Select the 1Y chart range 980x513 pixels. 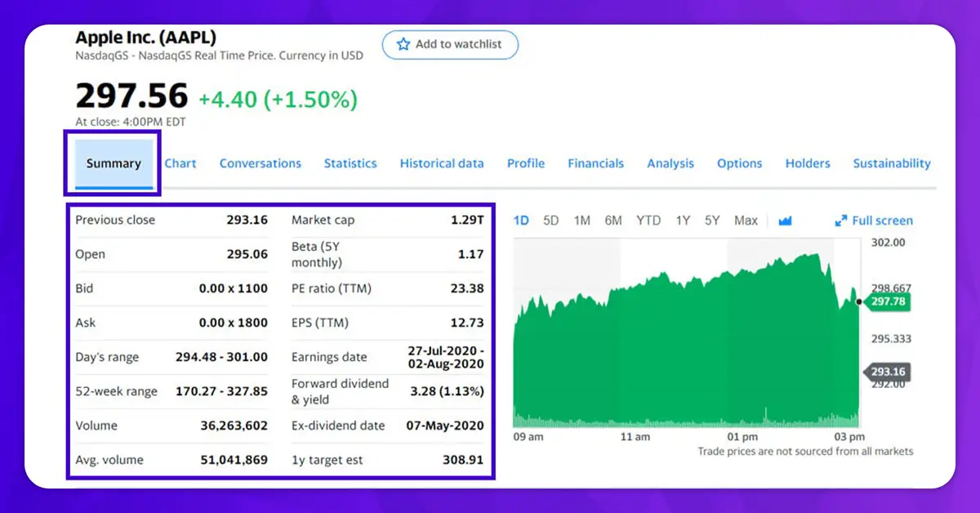coord(683,221)
